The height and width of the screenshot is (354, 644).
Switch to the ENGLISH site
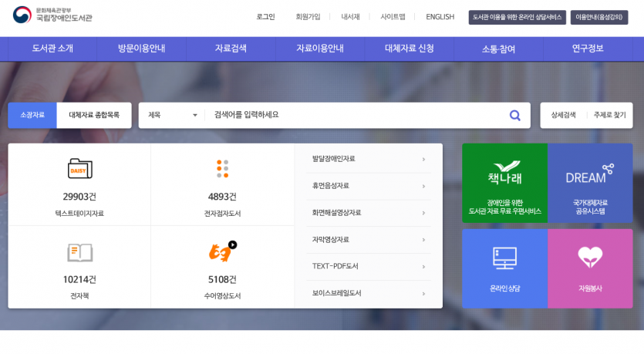point(440,17)
